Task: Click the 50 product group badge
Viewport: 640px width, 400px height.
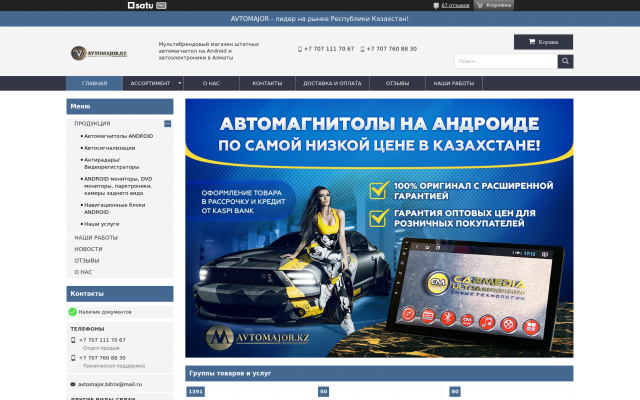Action: click(x=323, y=392)
